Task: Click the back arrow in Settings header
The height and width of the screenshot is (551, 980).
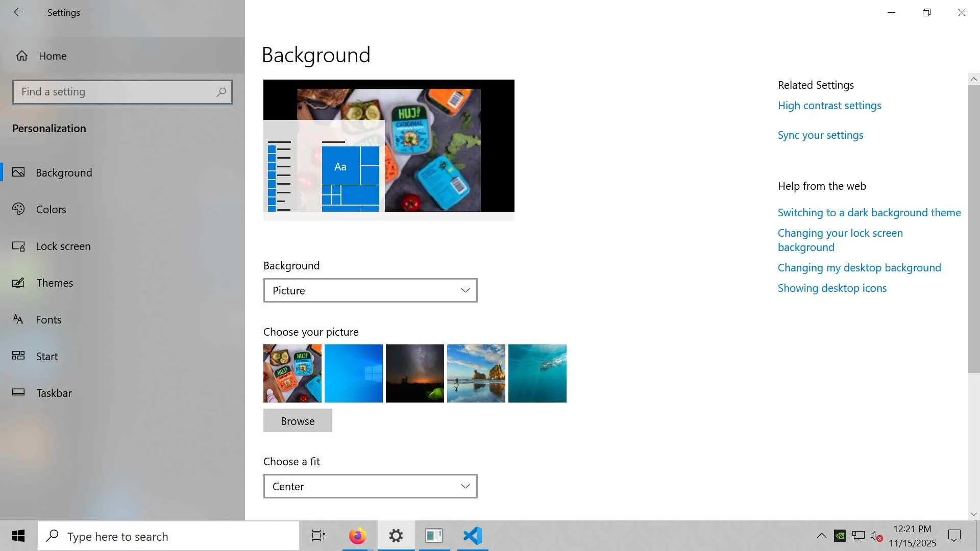Action: pos(18,12)
